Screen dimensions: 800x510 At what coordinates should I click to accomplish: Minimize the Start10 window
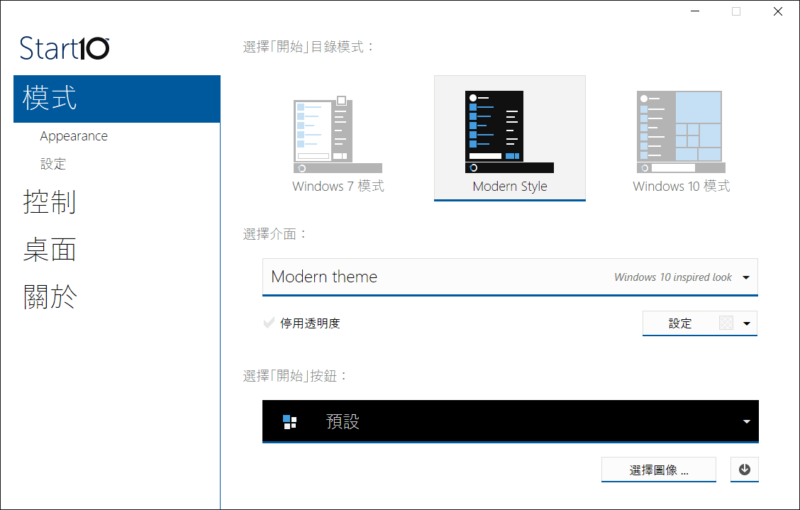[695, 11]
